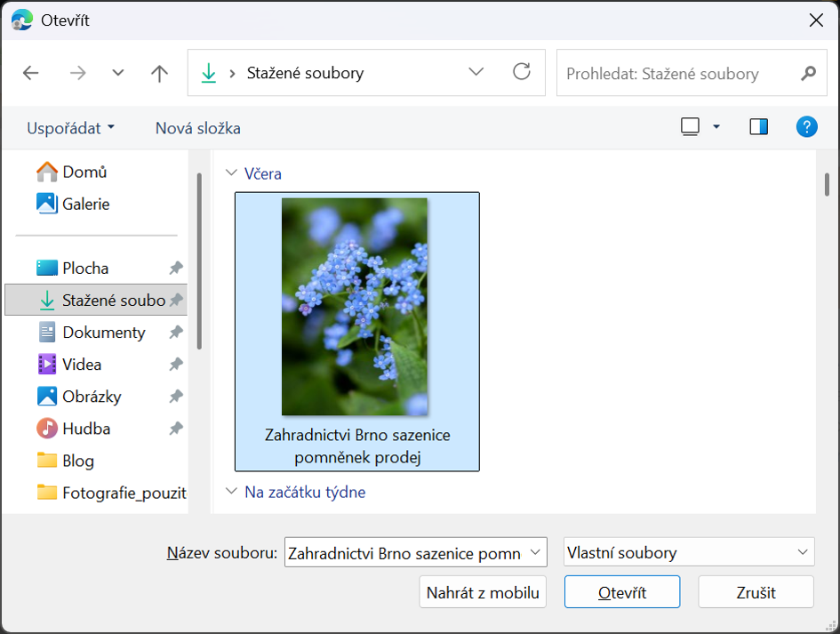Open the Hudba folder from the sidebar
This screenshot has height=634, width=840.
click(x=84, y=428)
